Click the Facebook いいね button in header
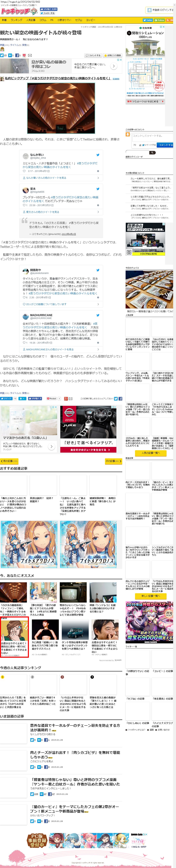This screenshot has height=868, width=176. pos(49,9)
